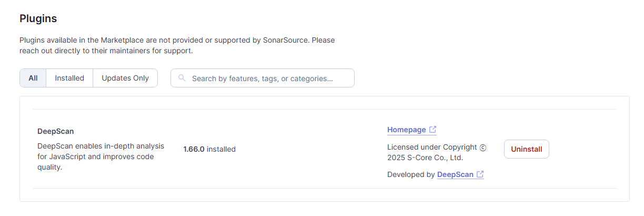Screen dimensions: 644x216
Task: Click the 'Licensed under Copyright' text
Action: pyautogui.click(x=432, y=148)
